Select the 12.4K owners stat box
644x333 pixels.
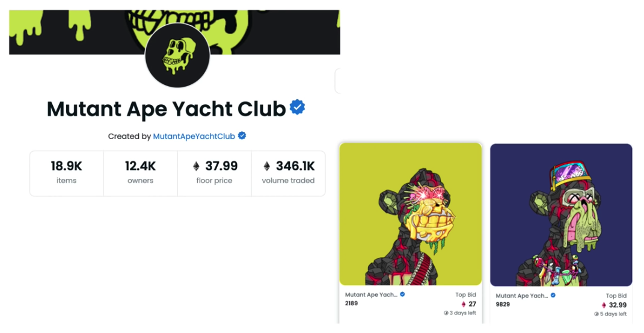[x=141, y=173]
